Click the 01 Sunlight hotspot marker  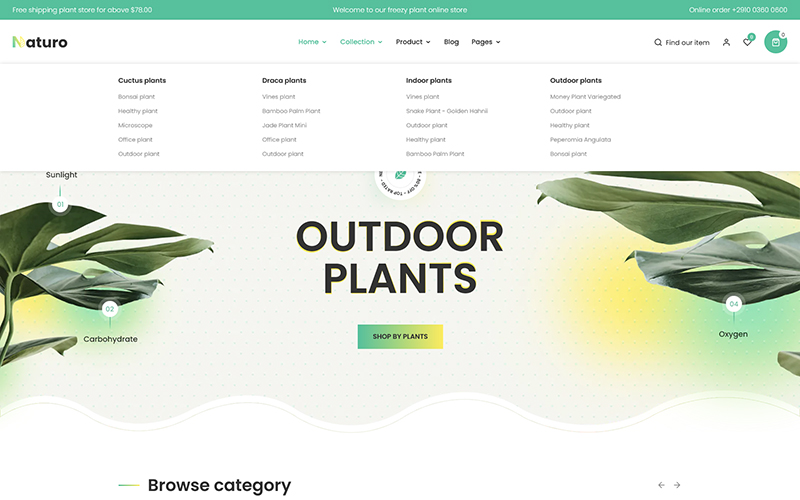click(x=60, y=205)
